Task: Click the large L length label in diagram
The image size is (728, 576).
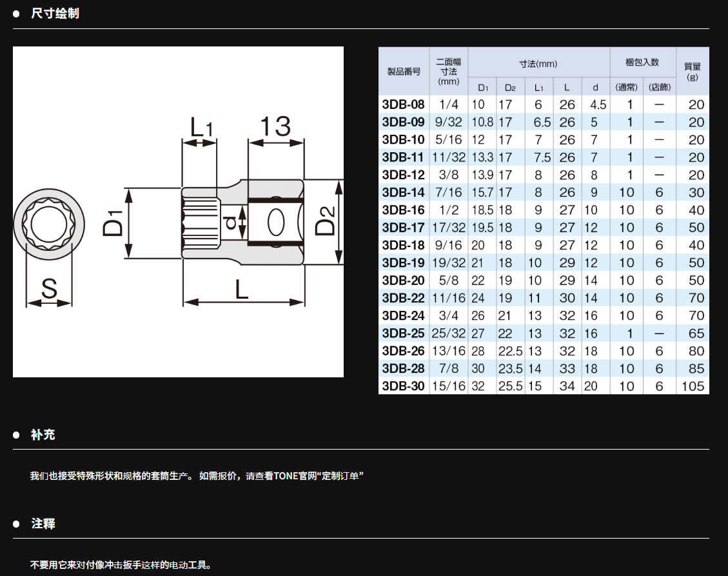Action: [242, 290]
